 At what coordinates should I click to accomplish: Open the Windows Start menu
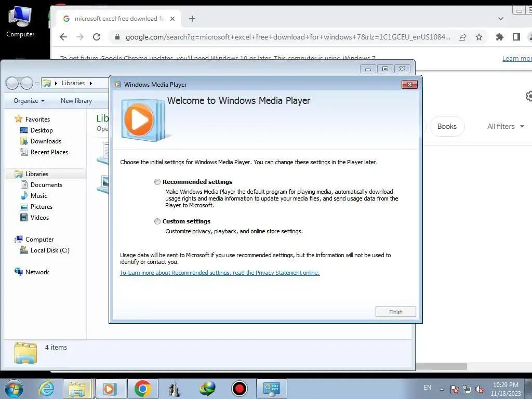14,389
